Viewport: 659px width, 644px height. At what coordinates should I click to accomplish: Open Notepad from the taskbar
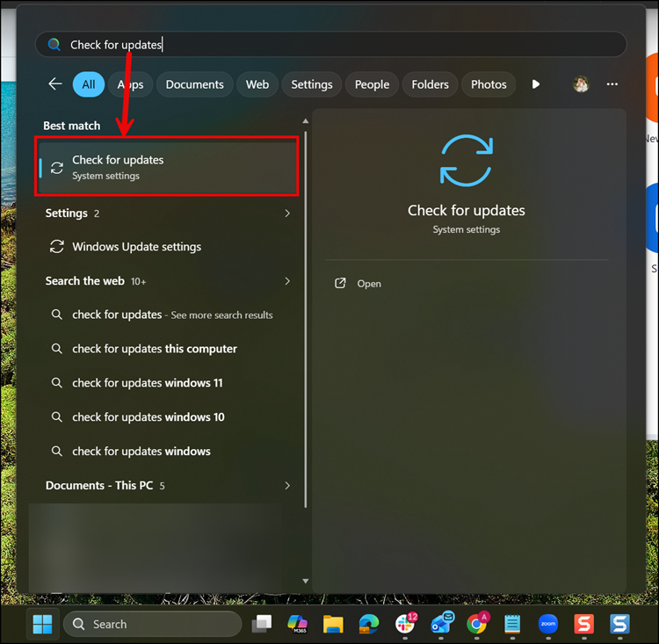point(512,624)
